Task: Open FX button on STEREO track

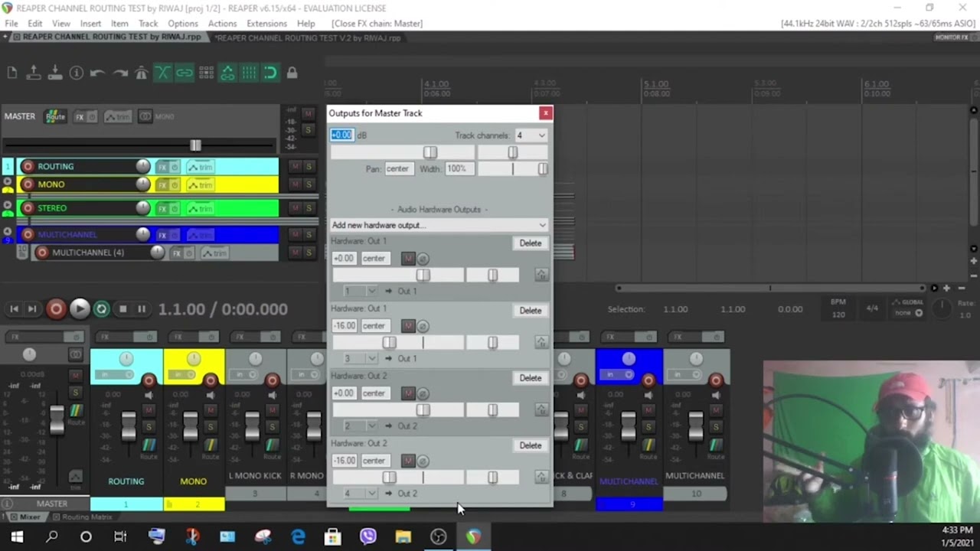Action: tap(162, 208)
